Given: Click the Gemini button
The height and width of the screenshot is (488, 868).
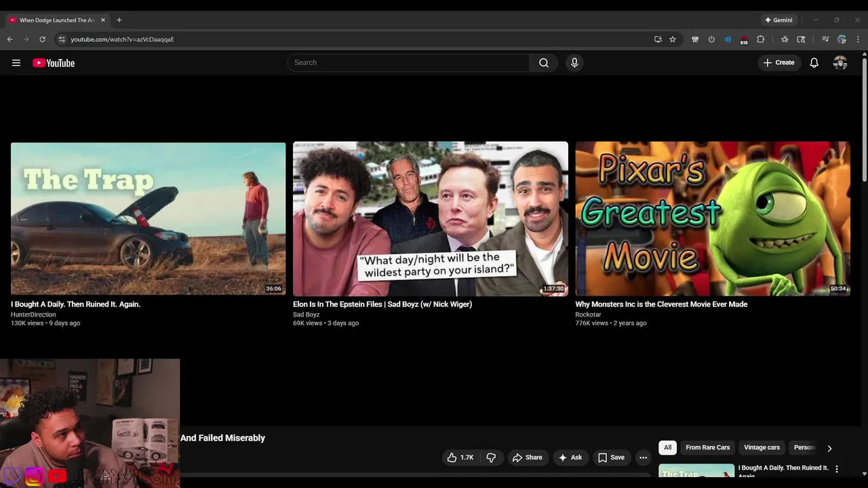Looking at the screenshot, I should click(778, 20).
